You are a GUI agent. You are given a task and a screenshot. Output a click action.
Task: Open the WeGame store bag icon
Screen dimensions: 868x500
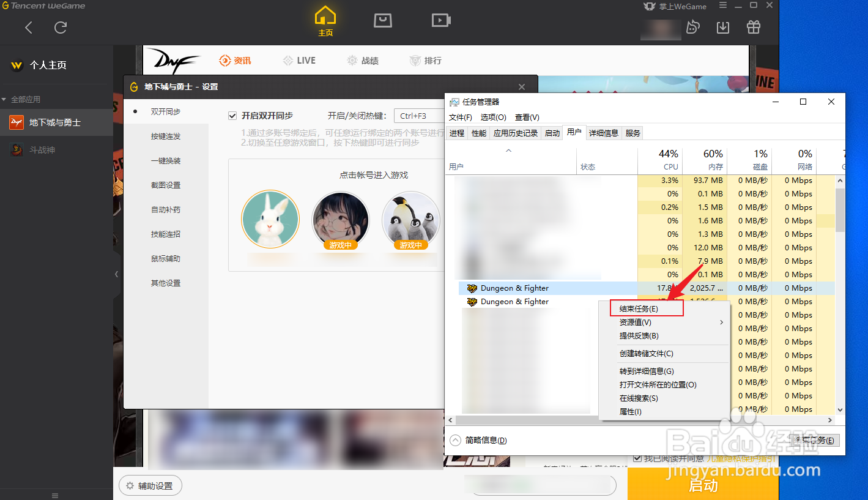click(x=383, y=20)
